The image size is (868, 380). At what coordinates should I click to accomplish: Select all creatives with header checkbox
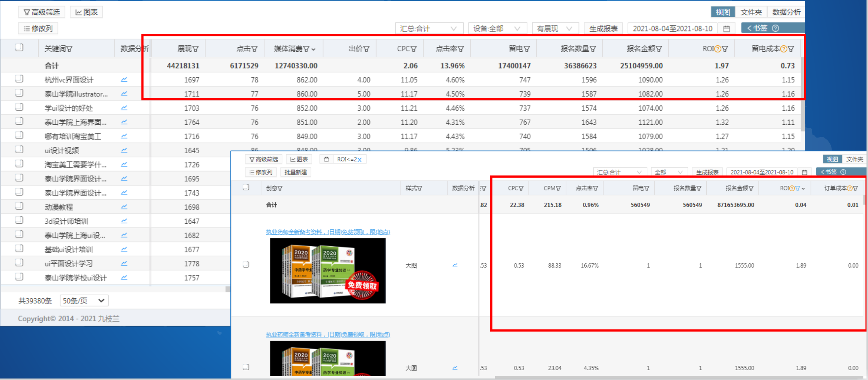point(246,187)
